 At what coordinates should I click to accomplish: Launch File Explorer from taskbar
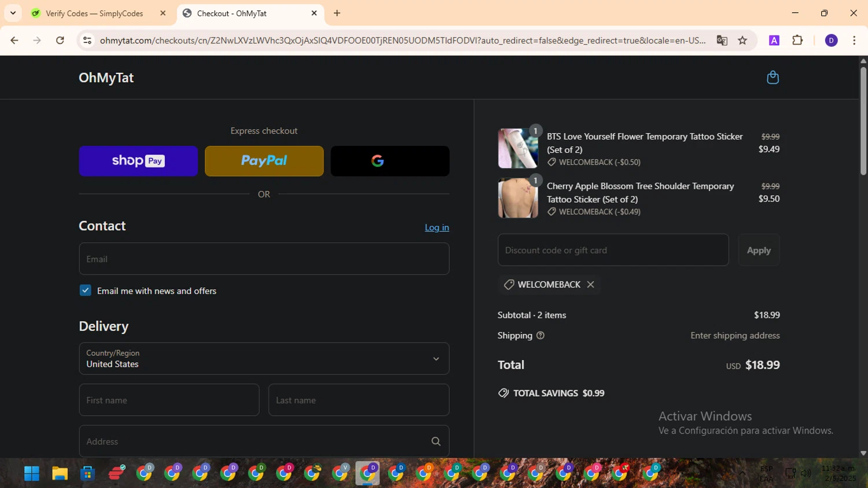tap(60, 474)
